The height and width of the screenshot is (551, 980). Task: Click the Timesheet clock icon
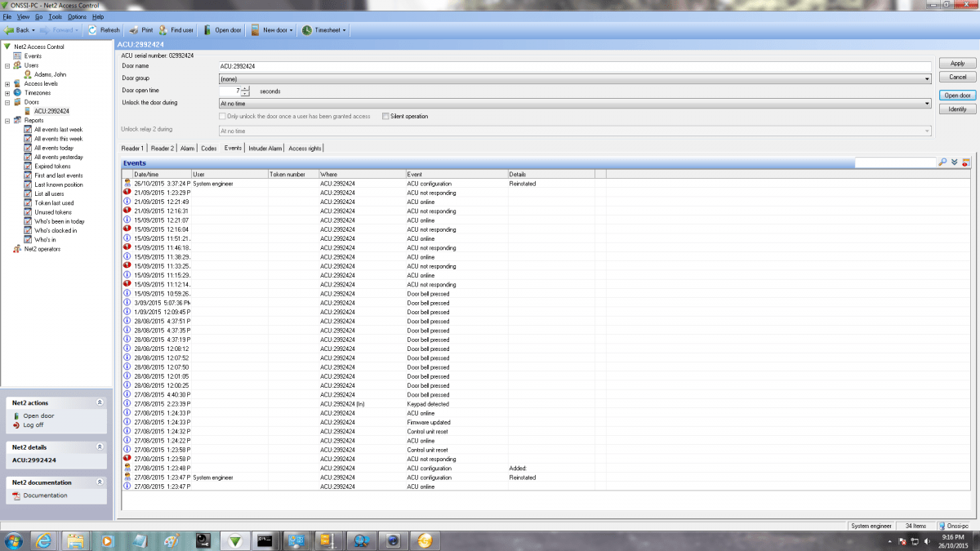pyautogui.click(x=307, y=30)
